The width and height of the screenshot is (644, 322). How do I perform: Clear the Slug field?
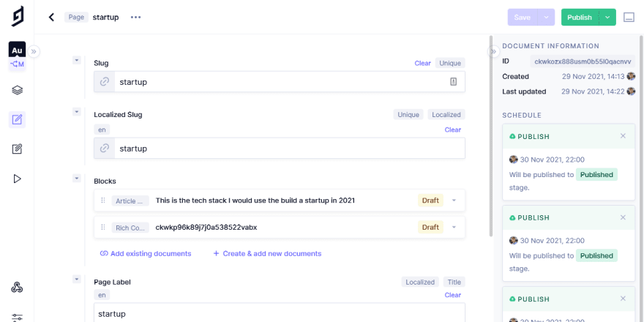pyautogui.click(x=423, y=63)
